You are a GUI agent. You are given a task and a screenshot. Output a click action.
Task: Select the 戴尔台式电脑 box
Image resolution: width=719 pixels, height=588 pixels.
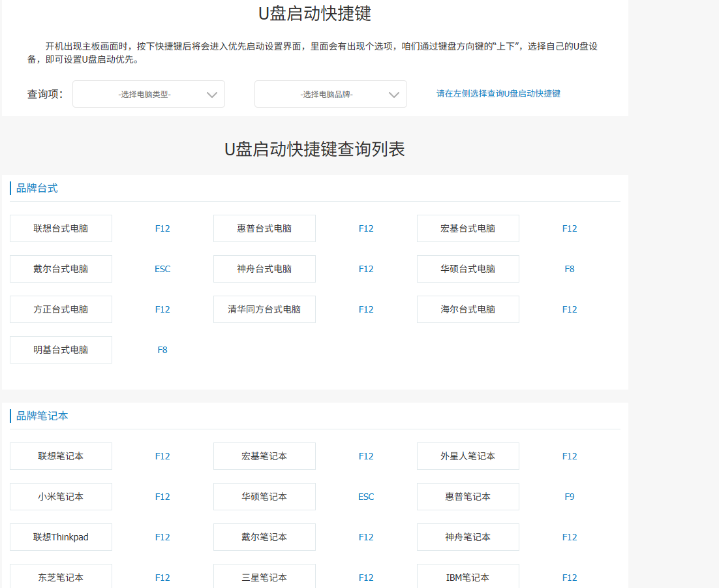[61, 269]
